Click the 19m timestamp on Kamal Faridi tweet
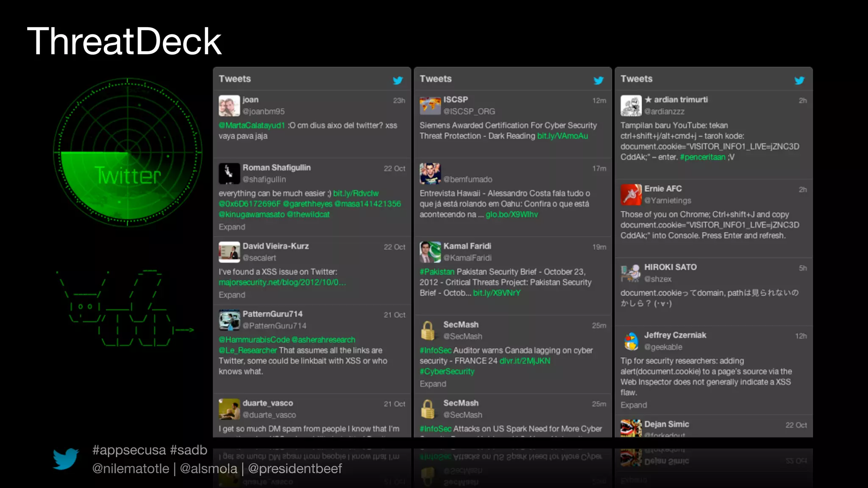868x488 pixels. [599, 247]
